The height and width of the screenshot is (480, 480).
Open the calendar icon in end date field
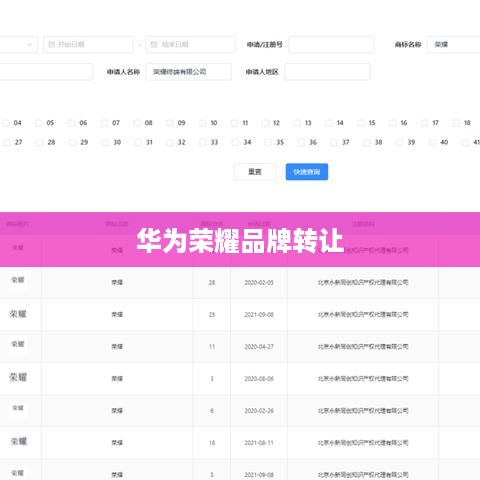[154, 44]
